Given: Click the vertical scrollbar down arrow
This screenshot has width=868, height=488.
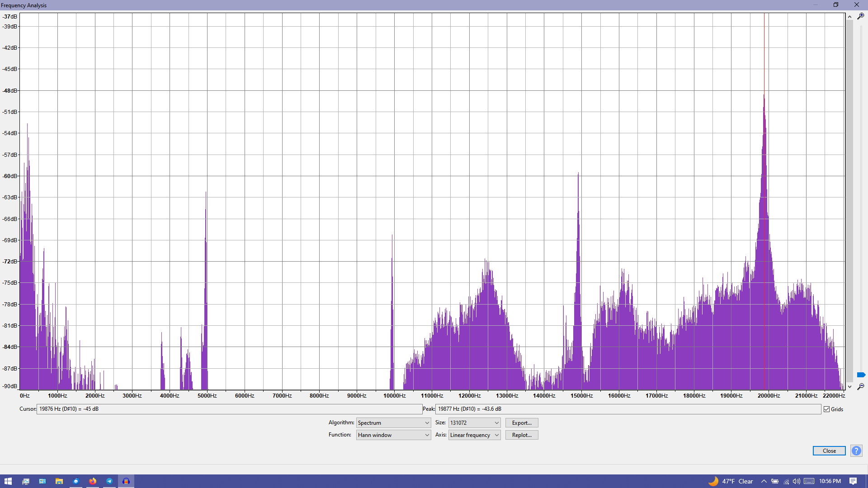Looking at the screenshot, I should (x=850, y=387).
